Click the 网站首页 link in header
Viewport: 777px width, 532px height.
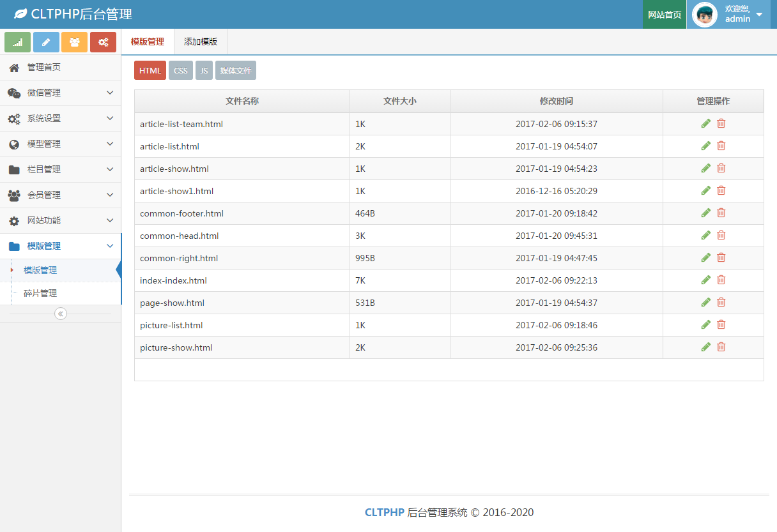click(665, 15)
